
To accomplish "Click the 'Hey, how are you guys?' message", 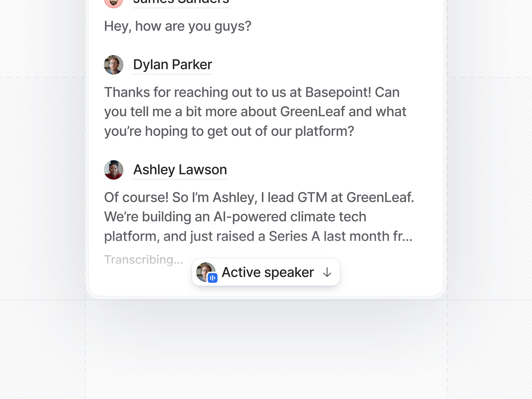I will click(177, 26).
